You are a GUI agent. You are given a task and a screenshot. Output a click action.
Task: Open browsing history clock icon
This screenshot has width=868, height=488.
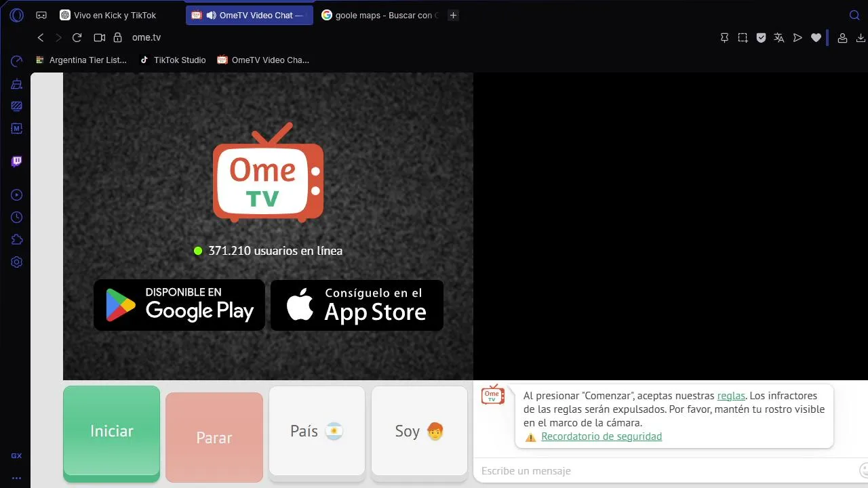click(x=17, y=218)
